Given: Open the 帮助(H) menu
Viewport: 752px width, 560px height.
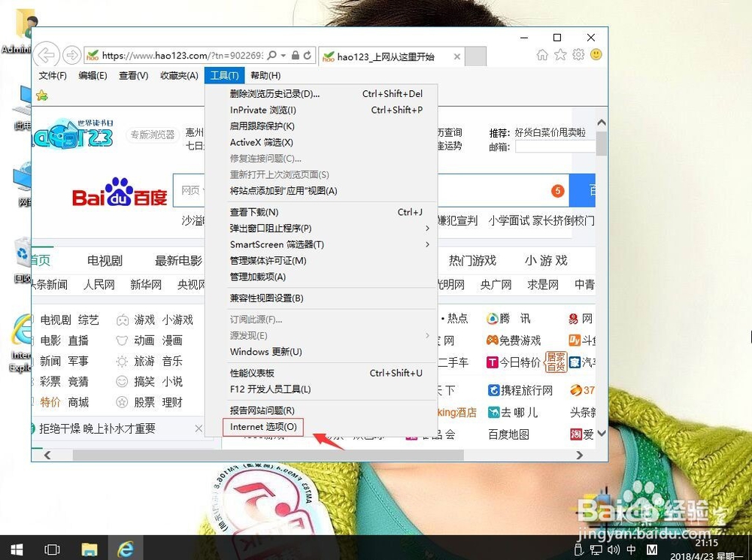Looking at the screenshot, I should pos(265,76).
